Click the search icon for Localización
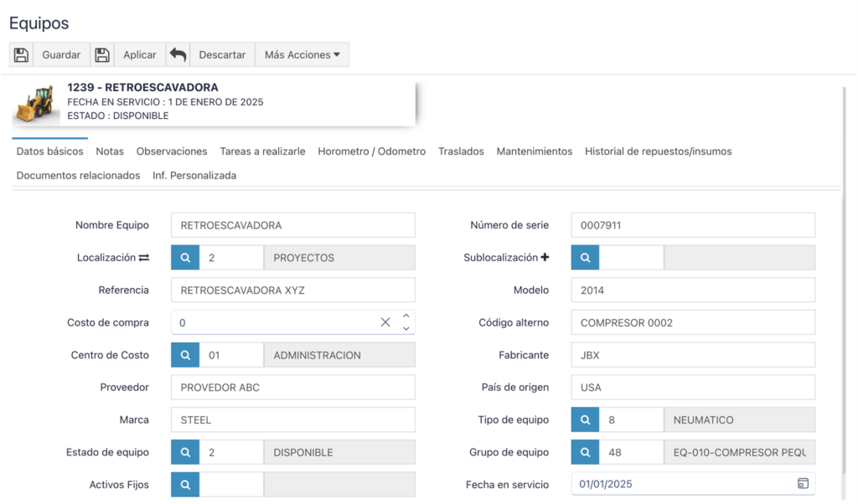858x504 pixels. [x=185, y=258]
